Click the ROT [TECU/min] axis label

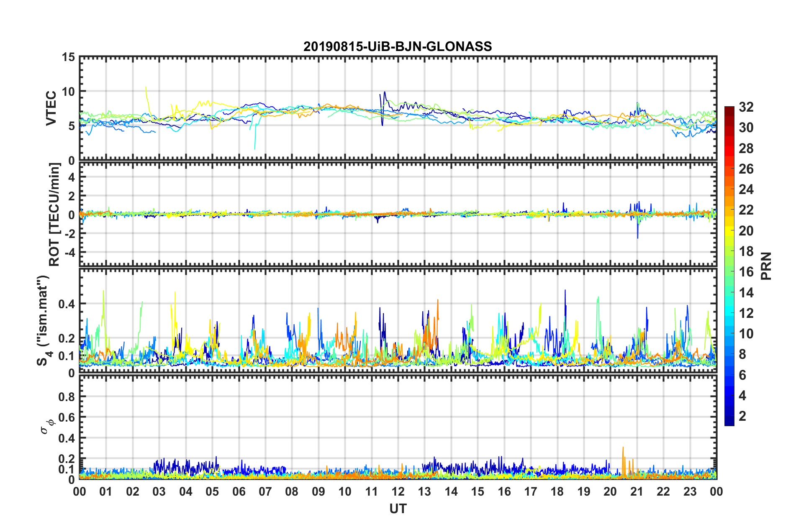tap(54, 215)
